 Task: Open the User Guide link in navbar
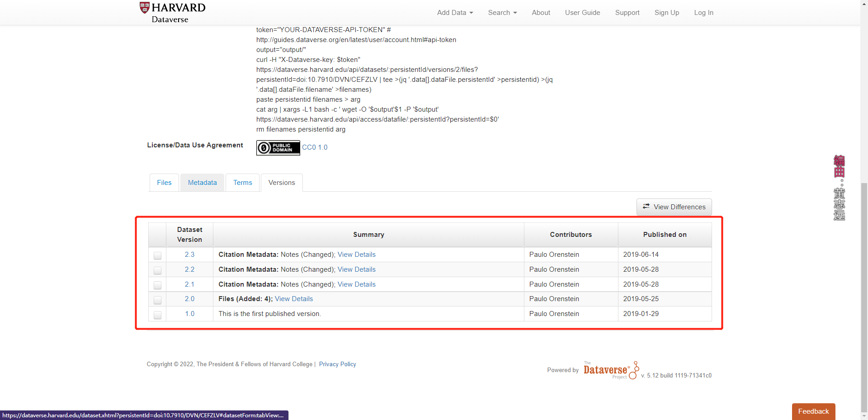(582, 13)
